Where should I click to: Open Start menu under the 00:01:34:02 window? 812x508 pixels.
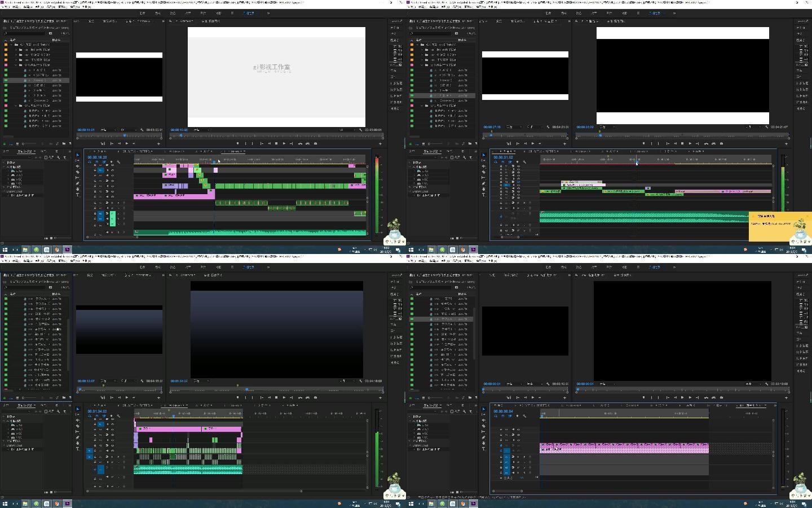click(5, 503)
